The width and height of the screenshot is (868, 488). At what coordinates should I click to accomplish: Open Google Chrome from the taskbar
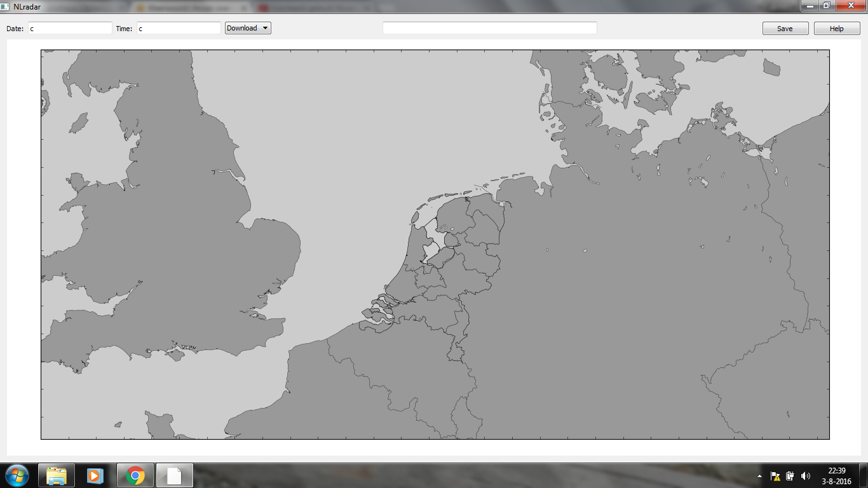[x=135, y=475]
